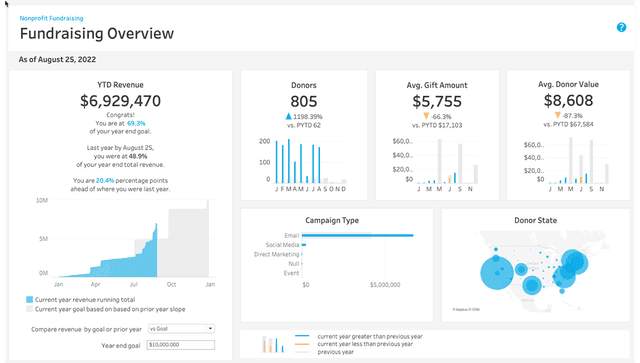The width and height of the screenshot is (640, 363).
Task: Click the orange down triangle under Avg. Gift Amount
Action: coord(426,116)
